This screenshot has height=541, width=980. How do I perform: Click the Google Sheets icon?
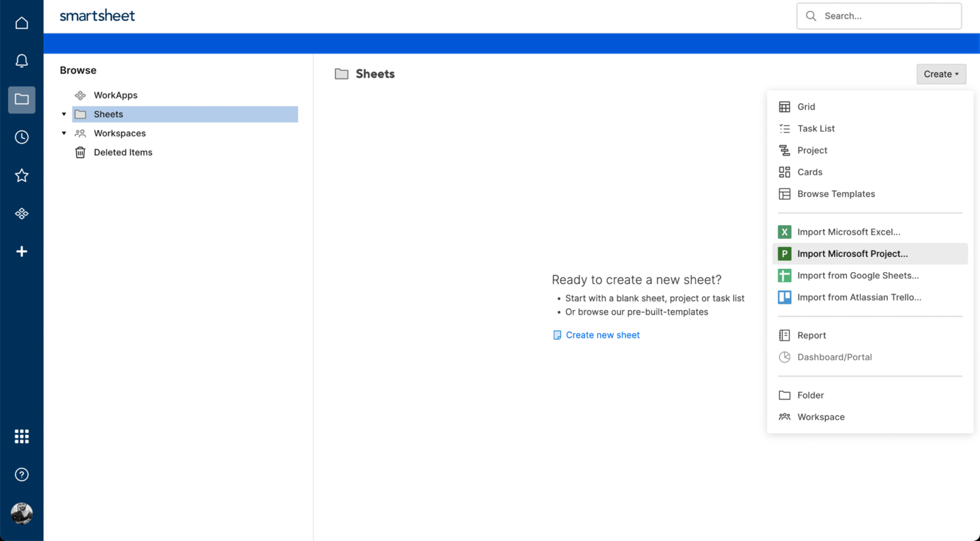point(785,275)
